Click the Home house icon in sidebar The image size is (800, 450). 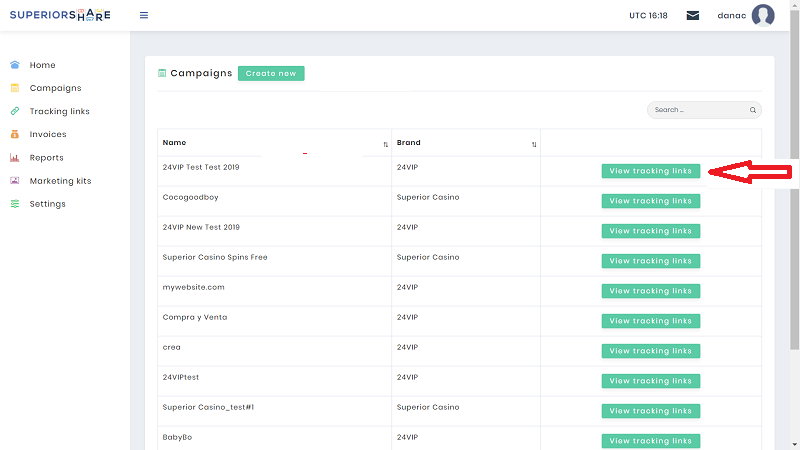click(15, 65)
